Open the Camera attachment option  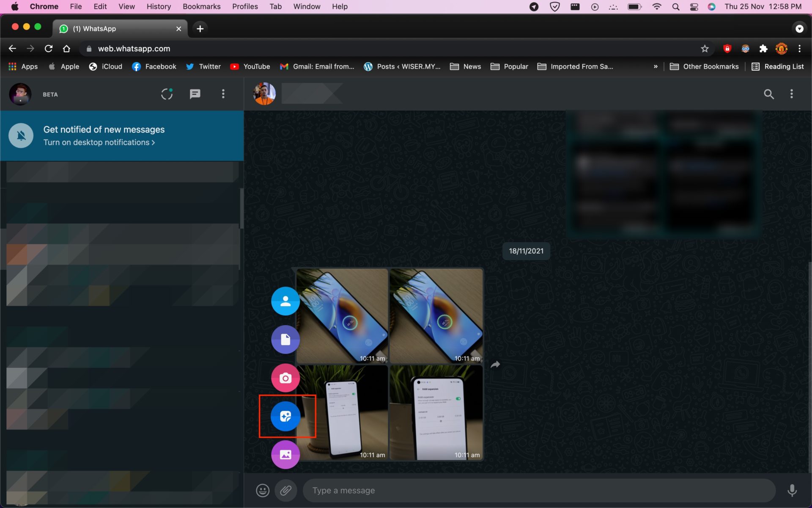[285, 378]
